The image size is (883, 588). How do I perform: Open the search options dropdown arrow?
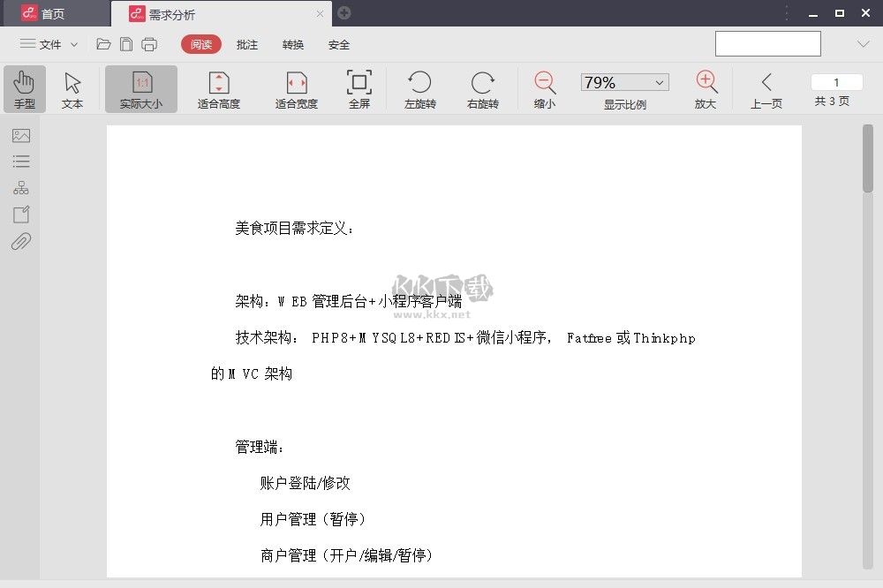[x=863, y=43]
